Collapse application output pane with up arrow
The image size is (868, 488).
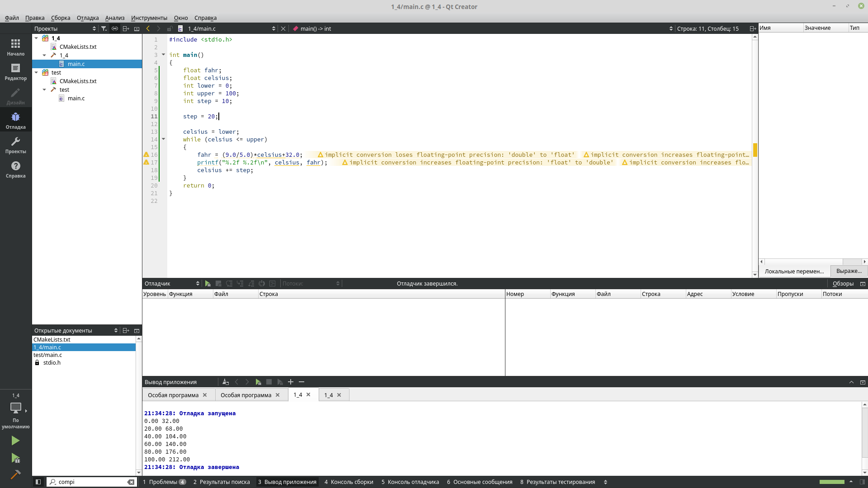tap(851, 382)
